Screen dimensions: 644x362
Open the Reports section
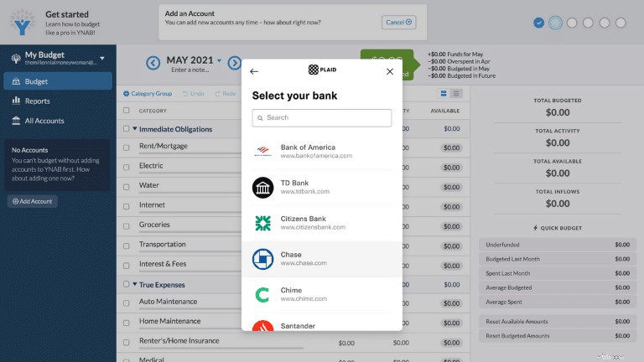[58, 101]
